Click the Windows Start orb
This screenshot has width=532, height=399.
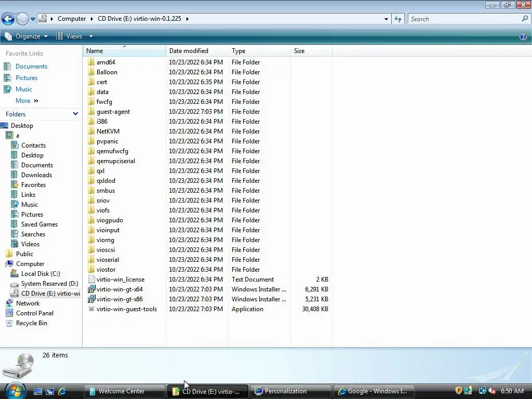coord(15,391)
